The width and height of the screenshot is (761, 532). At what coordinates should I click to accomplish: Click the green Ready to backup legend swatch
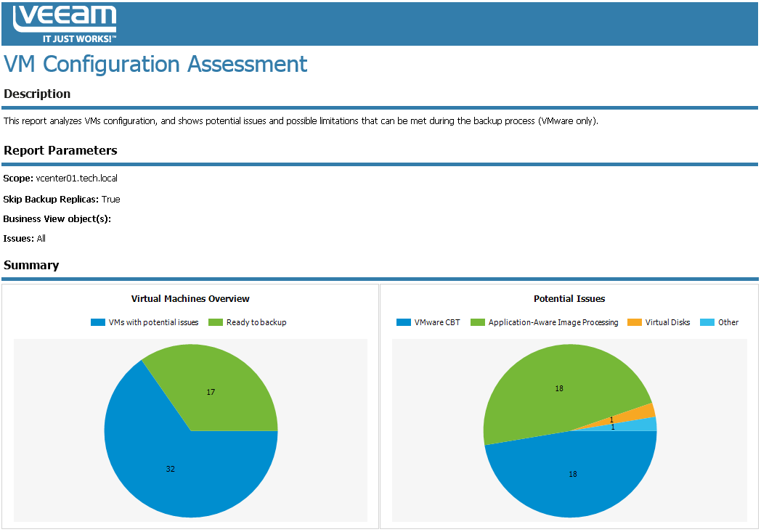[215, 322]
